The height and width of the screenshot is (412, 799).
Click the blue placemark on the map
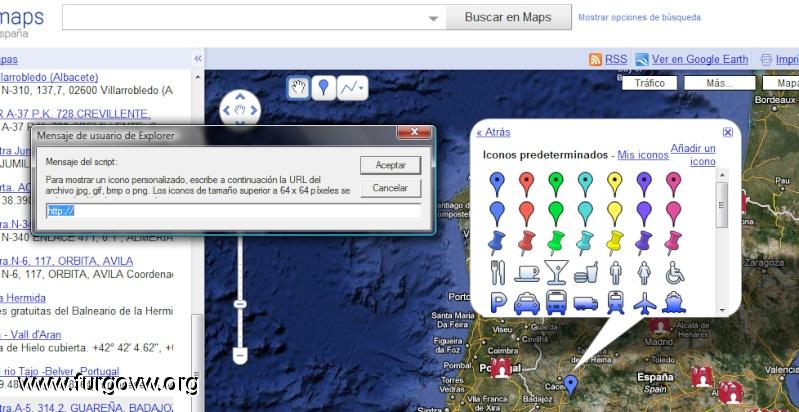coord(570,386)
